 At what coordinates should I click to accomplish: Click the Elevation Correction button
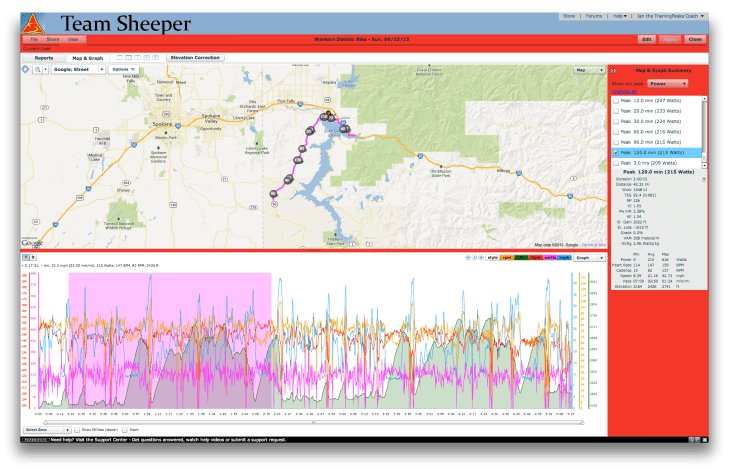pyautogui.click(x=194, y=58)
